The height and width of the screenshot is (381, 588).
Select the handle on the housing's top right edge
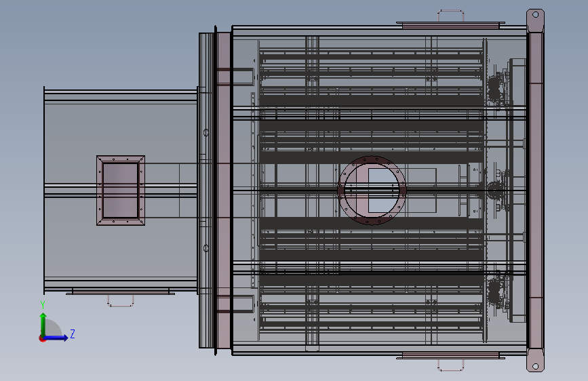point(451,16)
